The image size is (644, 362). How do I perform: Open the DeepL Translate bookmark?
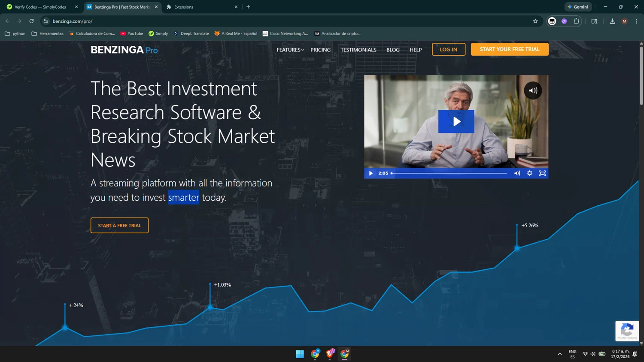pyautogui.click(x=191, y=33)
